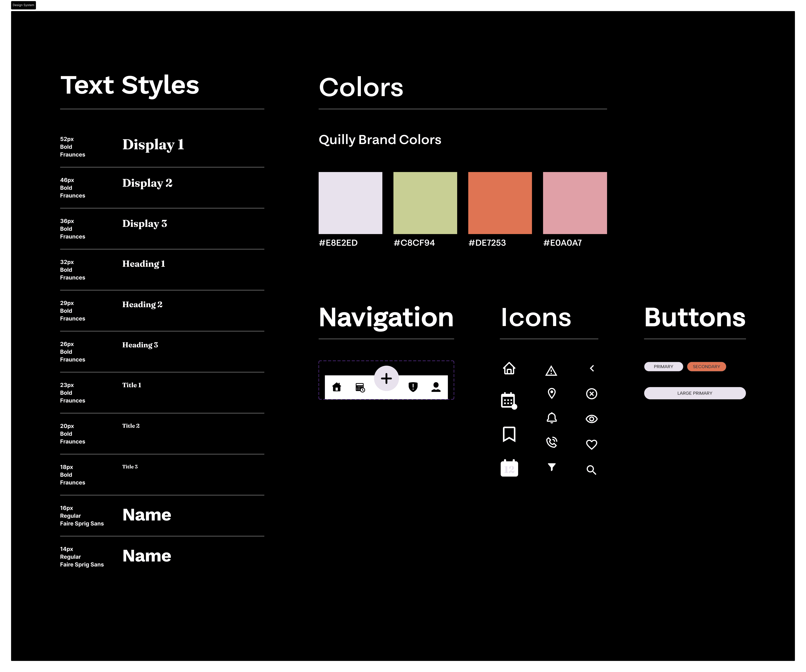
Task: Click the Design System frame label
Action: [23, 5]
